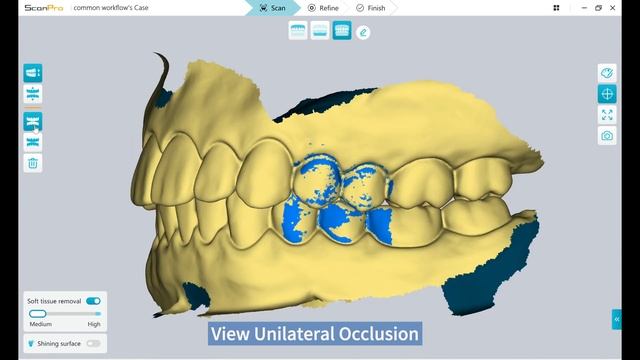
Task: Select the bite (full occlusion) scan icon
Action: click(342, 31)
